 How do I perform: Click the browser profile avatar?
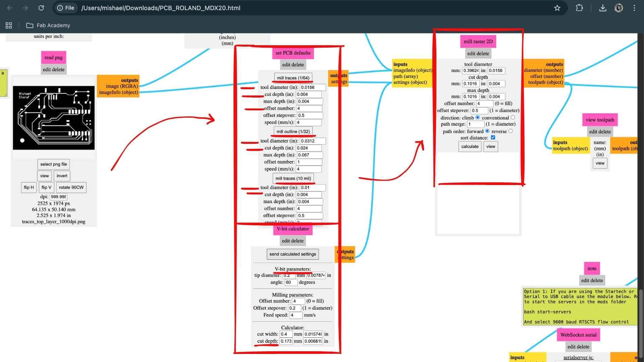(x=619, y=8)
